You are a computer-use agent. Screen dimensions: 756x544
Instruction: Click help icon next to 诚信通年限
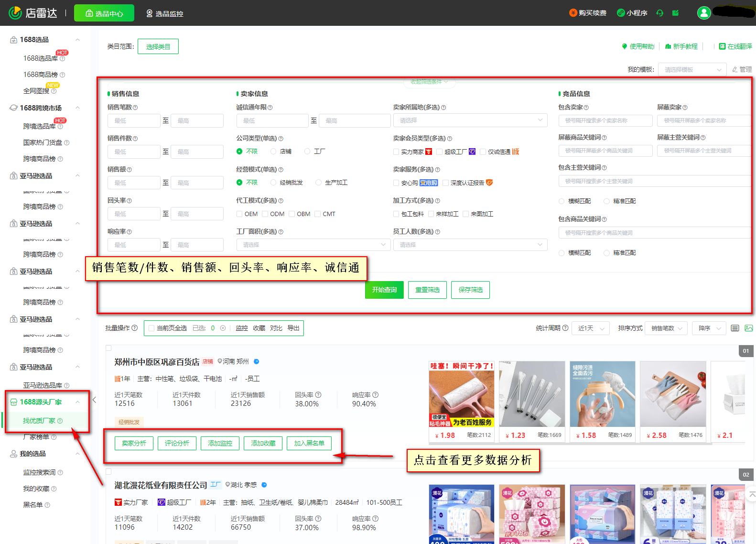(270, 108)
